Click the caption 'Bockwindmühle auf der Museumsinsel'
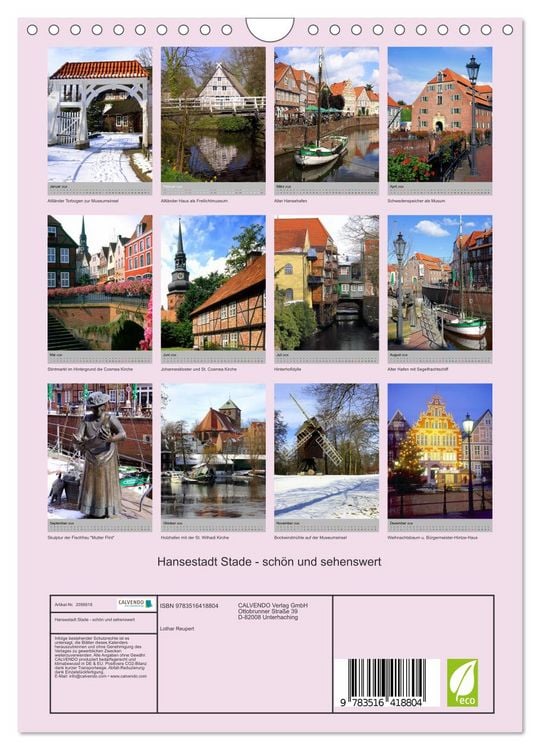 pyautogui.click(x=310, y=538)
